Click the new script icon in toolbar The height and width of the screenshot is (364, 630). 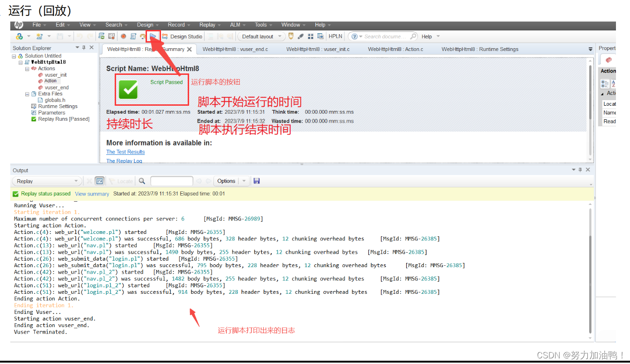point(40,36)
